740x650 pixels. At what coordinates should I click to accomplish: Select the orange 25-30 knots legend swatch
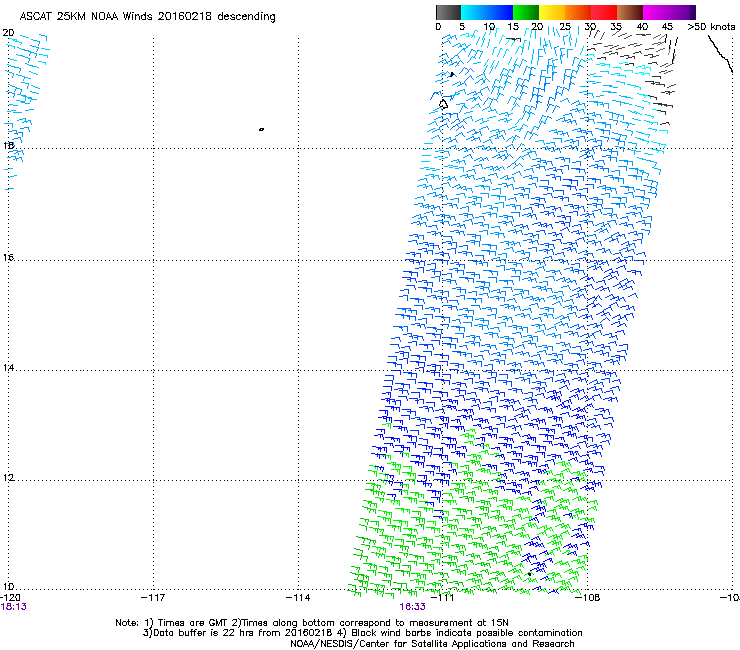click(x=578, y=12)
